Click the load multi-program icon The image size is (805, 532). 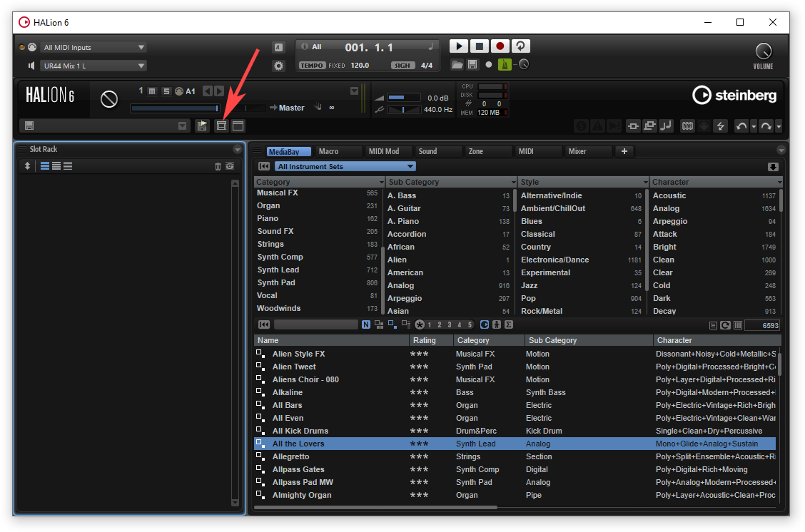202,126
